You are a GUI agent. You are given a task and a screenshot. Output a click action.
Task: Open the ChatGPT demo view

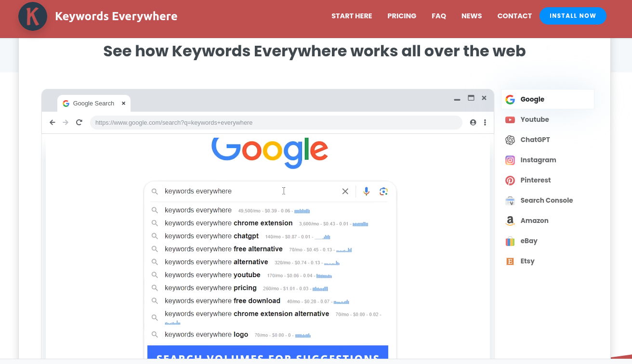tap(535, 140)
